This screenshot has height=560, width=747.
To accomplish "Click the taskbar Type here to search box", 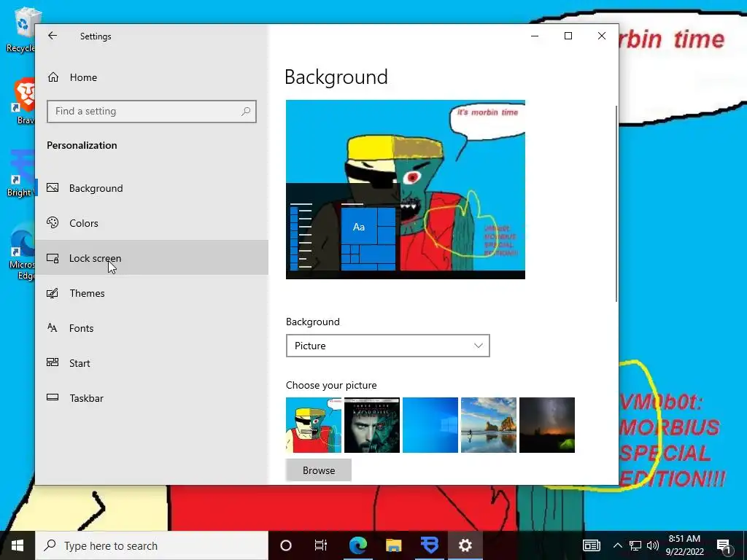I will 152,545.
